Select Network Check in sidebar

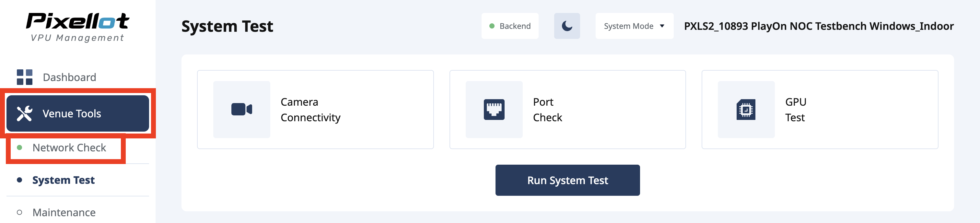click(69, 148)
